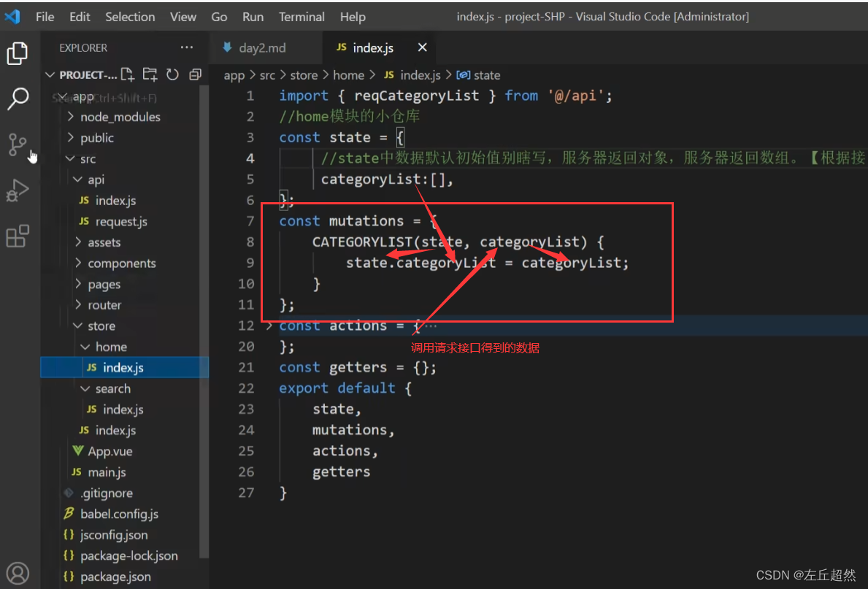
Task: Open the Explorer view in activity bar
Action: 18,53
